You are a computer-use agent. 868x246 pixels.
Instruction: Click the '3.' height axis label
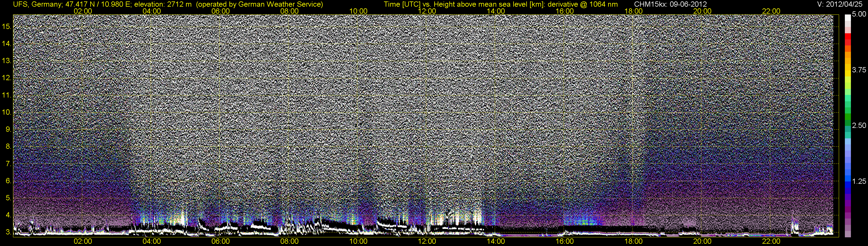(x=9, y=232)
